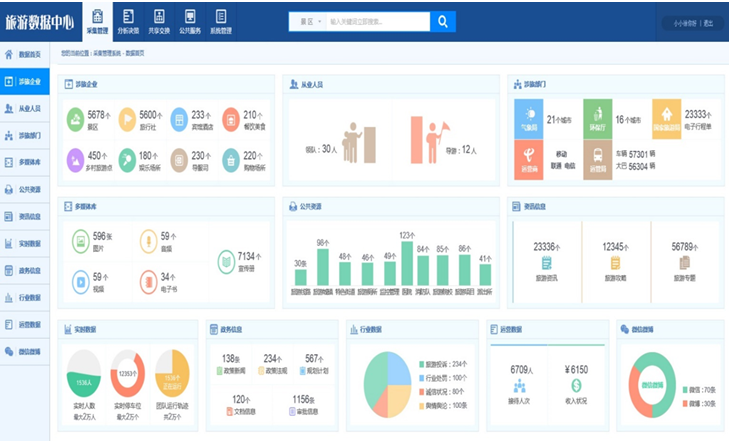Click the 退出 logout link
The height and width of the screenshot is (441, 729).
click(708, 23)
